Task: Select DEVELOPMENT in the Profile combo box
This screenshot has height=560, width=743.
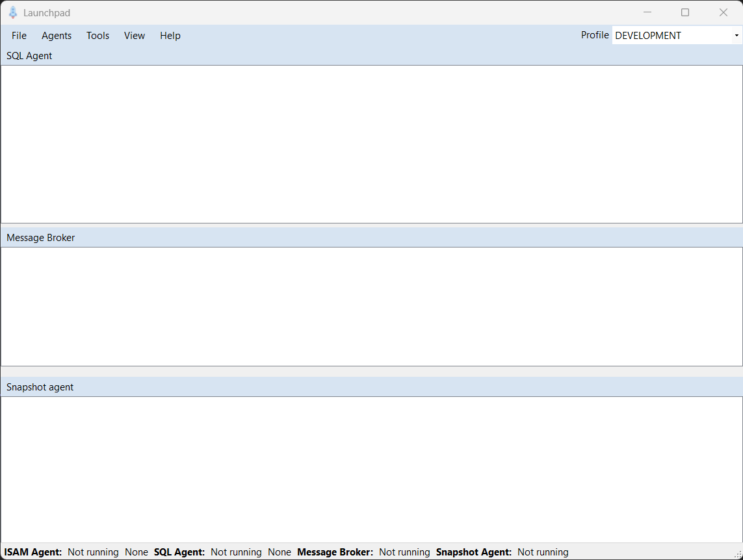Action: point(648,35)
